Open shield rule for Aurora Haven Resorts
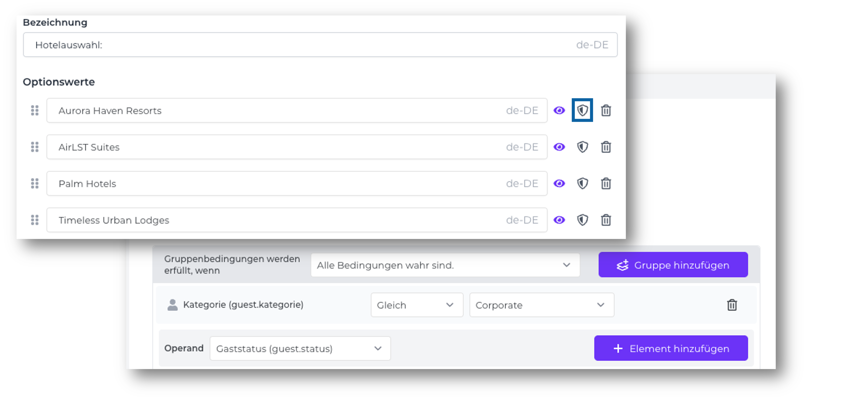The width and height of the screenshot is (868, 412). coord(582,110)
